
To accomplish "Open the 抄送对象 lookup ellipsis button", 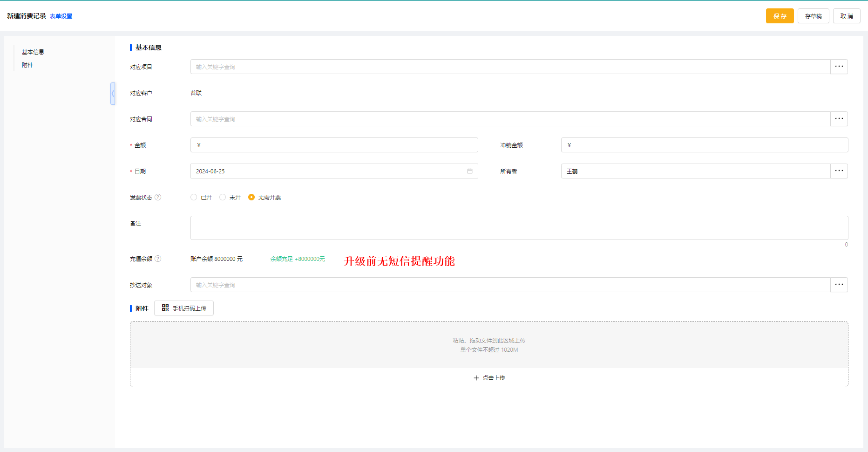I will (x=839, y=285).
